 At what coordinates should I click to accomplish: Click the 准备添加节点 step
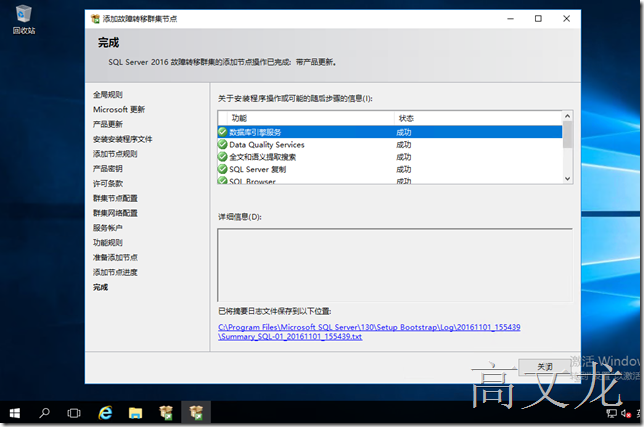115,257
